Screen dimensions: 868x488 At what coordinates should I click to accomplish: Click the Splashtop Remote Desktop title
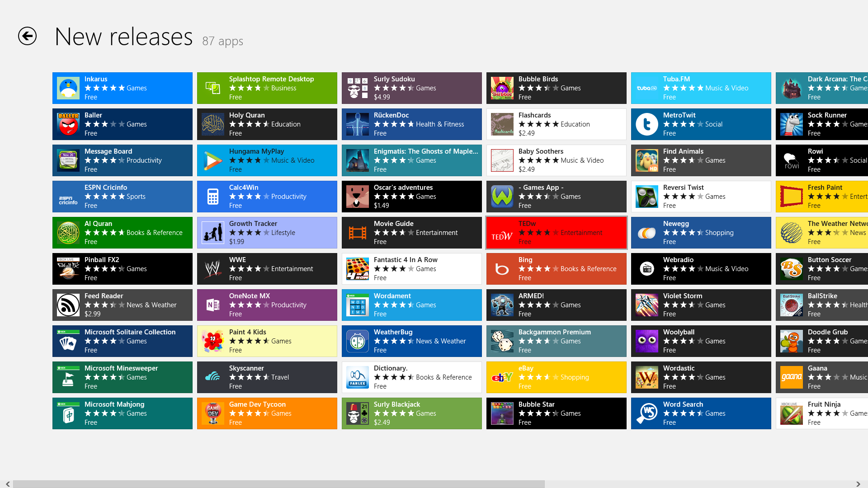pyautogui.click(x=271, y=79)
